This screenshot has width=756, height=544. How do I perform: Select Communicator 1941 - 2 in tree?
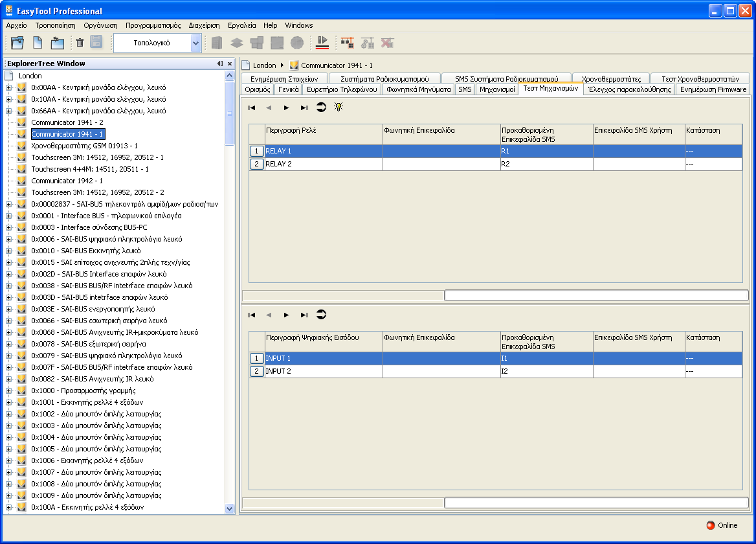point(67,122)
